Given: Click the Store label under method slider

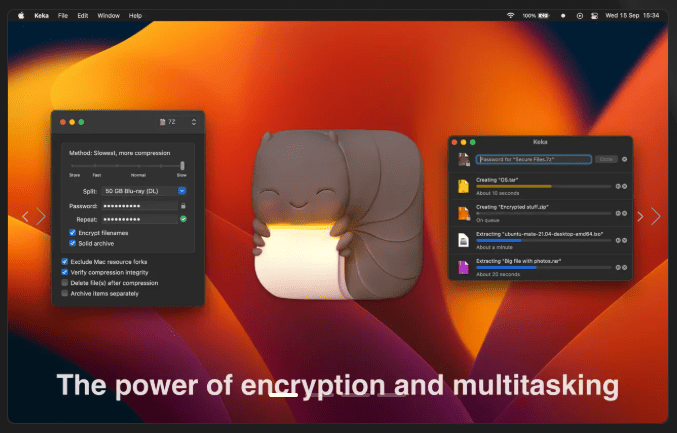Looking at the screenshot, I should 75,175.
